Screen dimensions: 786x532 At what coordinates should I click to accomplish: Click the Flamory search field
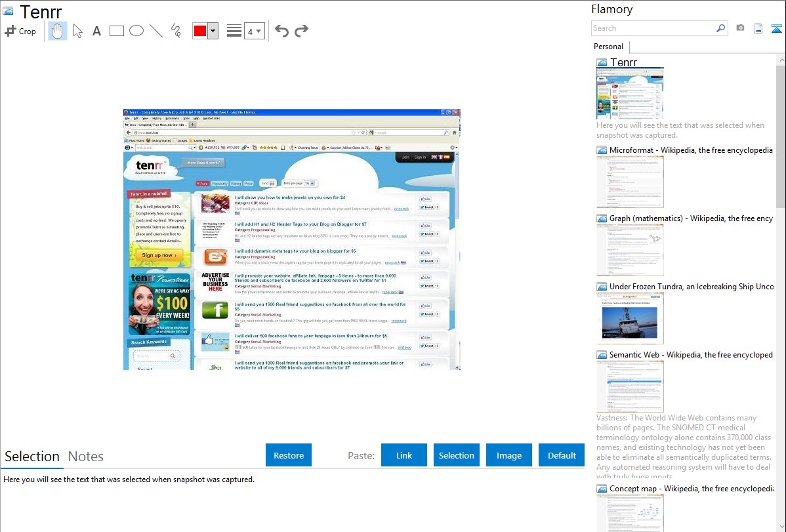(653, 28)
